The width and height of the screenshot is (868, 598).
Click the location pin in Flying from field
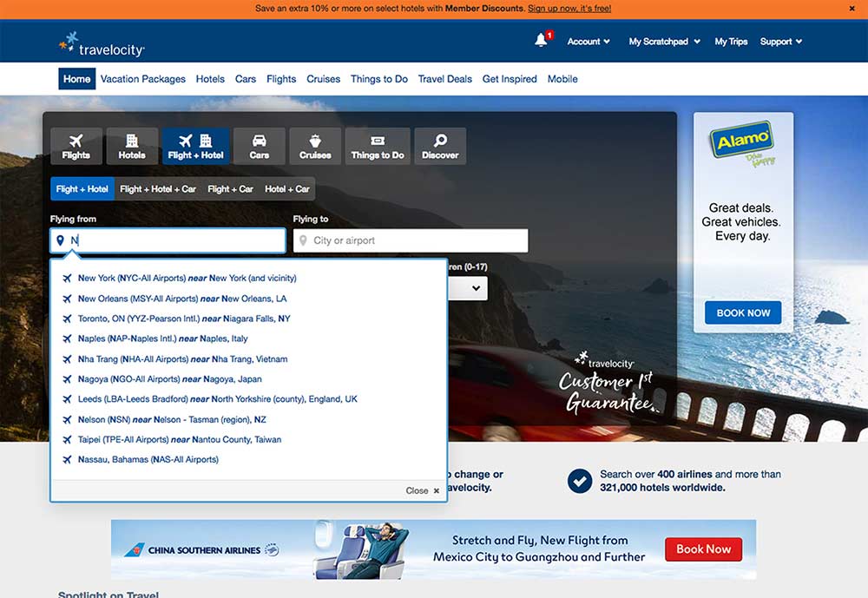click(61, 240)
